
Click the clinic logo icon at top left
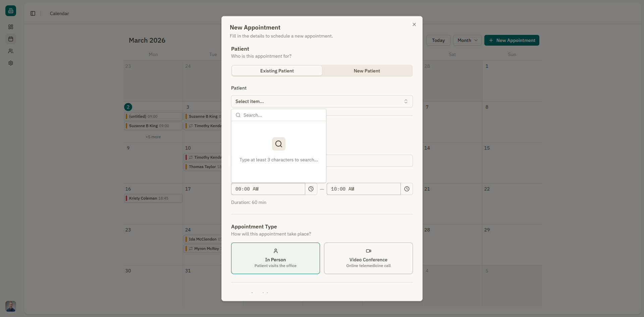(x=10, y=10)
